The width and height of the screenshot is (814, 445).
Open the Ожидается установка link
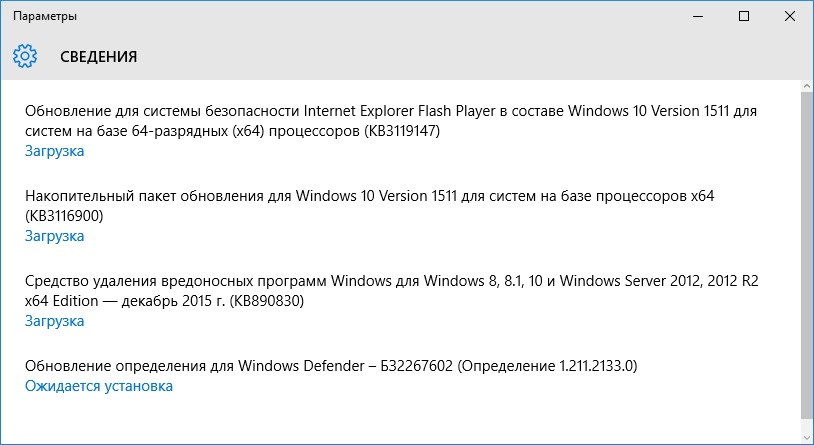point(99,386)
